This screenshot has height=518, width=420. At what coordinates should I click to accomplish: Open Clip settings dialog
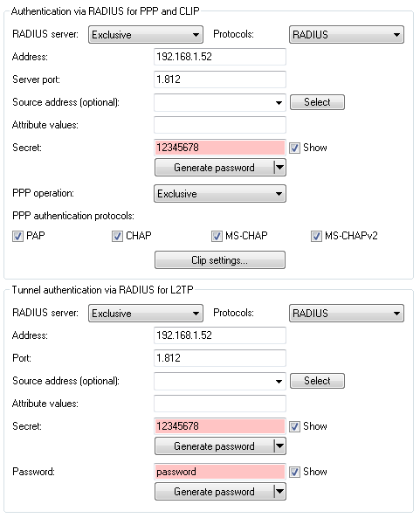tap(220, 260)
